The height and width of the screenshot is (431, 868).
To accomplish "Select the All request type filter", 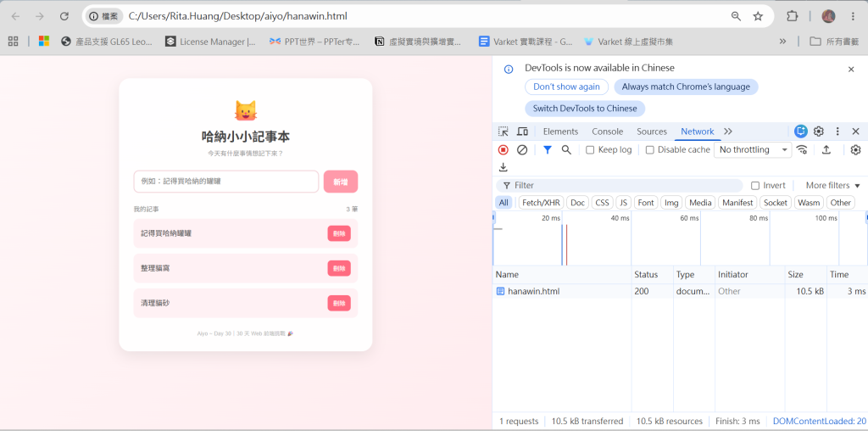I will point(504,203).
